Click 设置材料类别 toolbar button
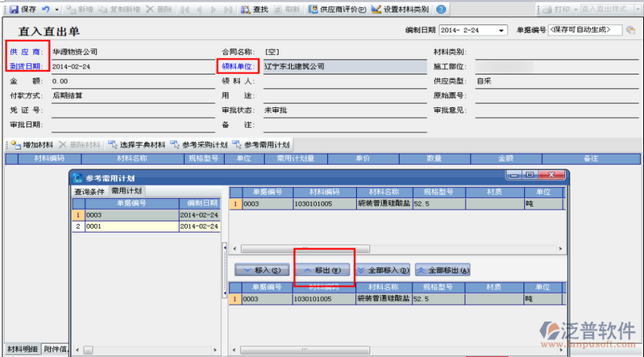Screen dimensions: 644x357 (400, 9)
